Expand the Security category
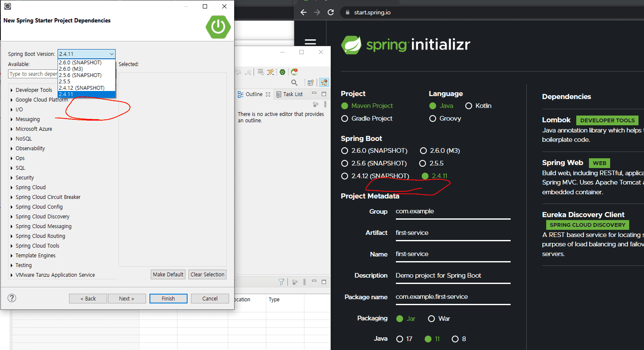The image size is (644, 350). (x=11, y=178)
